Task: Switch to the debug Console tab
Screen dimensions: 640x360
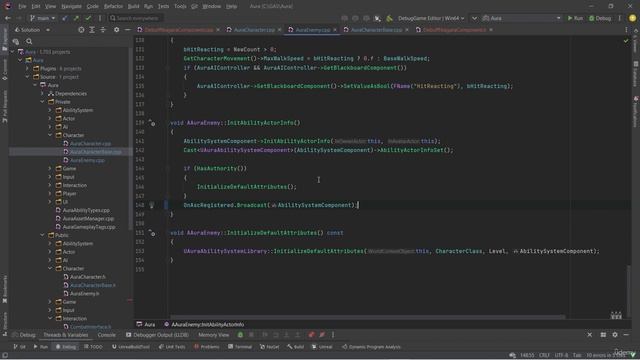Action: tap(106, 335)
